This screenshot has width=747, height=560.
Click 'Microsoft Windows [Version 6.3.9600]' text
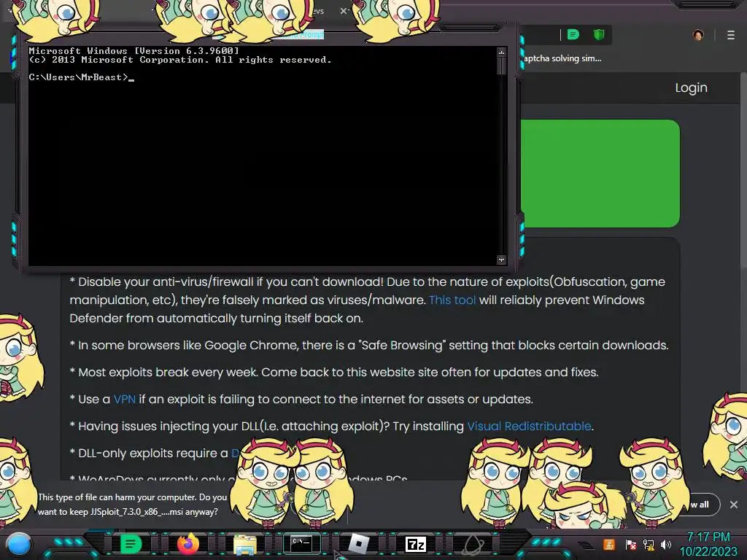pyautogui.click(x=133, y=50)
